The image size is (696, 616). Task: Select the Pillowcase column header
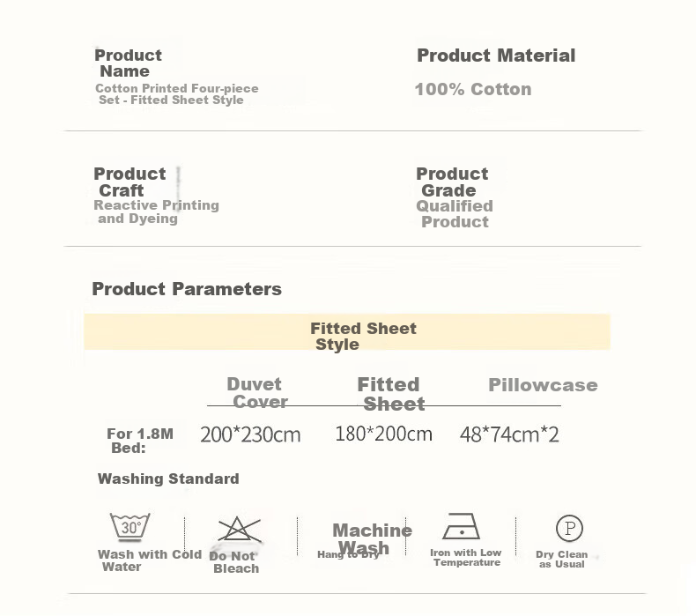click(543, 385)
